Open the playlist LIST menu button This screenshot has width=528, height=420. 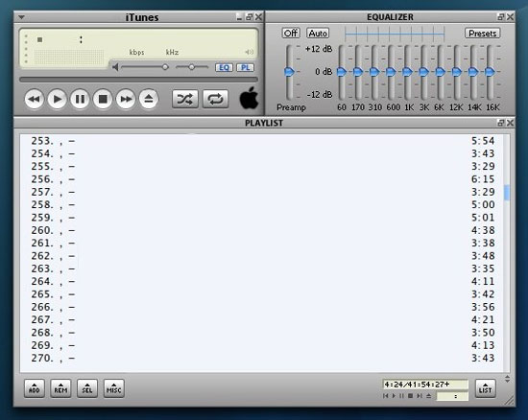click(x=485, y=388)
